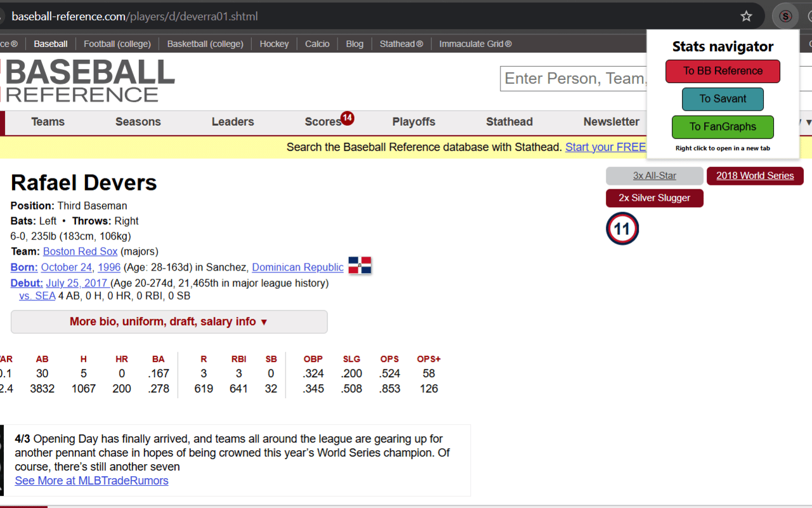
Task: Open the Baseball Reference logo homepage
Action: (88, 81)
